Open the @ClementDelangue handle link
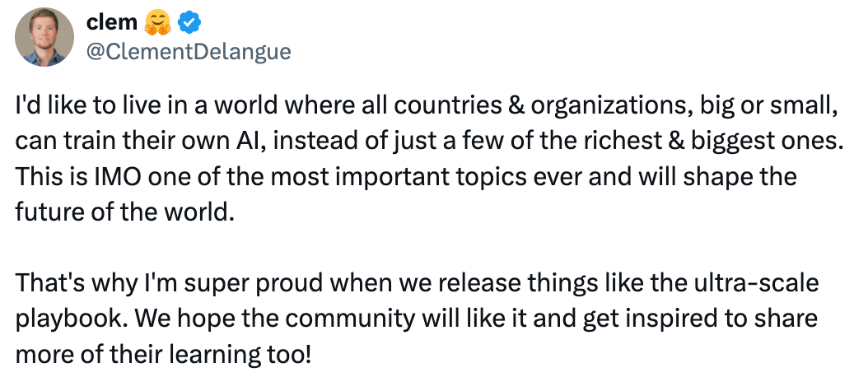Image resolution: width=868 pixels, height=377 pixels. (x=188, y=51)
